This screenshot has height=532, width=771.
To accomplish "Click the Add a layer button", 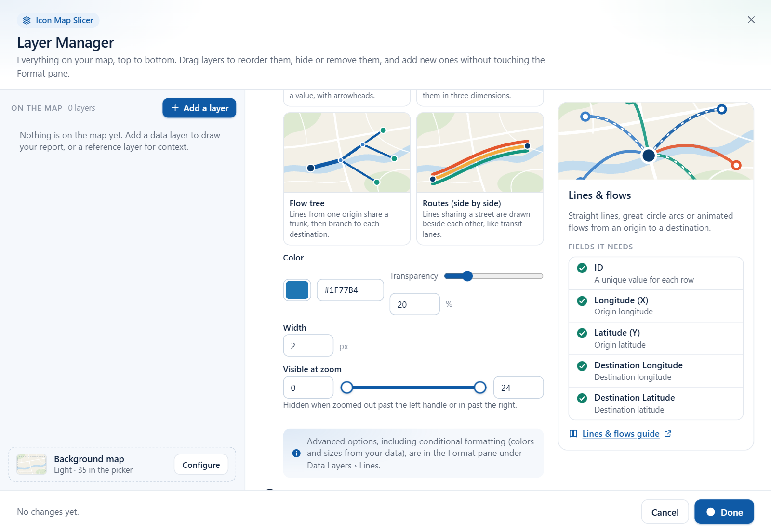I will pos(199,108).
